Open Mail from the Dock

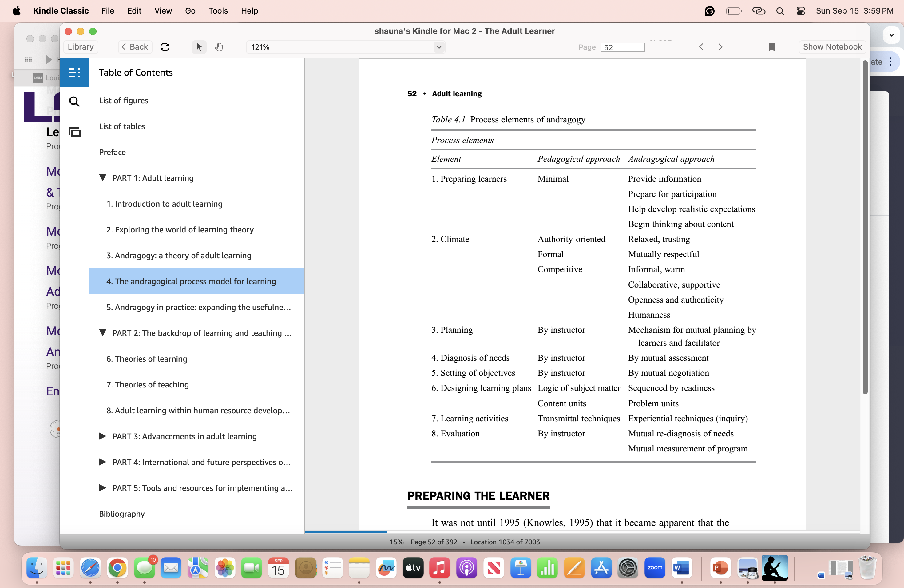(x=171, y=568)
